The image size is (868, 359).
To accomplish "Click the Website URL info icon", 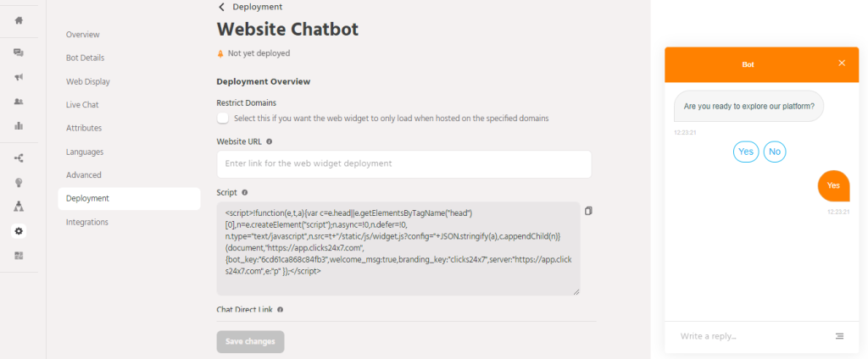I will [270, 142].
